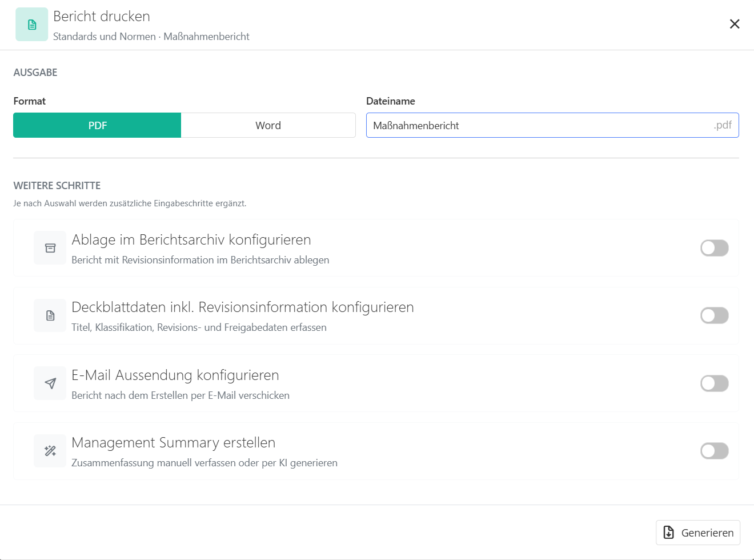The width and height of the screenshot is (754, 560).
Task: Click the report document icon in header
Action: [x=32, y=25]
